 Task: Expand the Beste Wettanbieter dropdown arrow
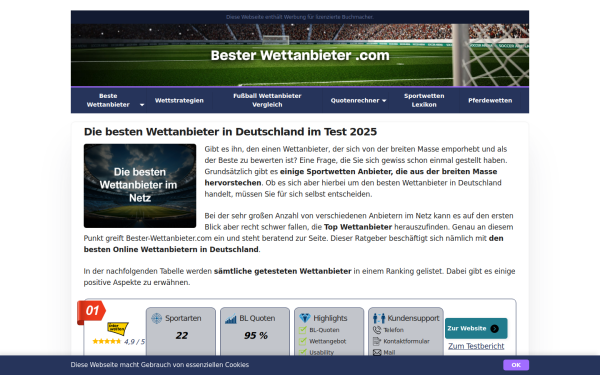click(142, 105)
